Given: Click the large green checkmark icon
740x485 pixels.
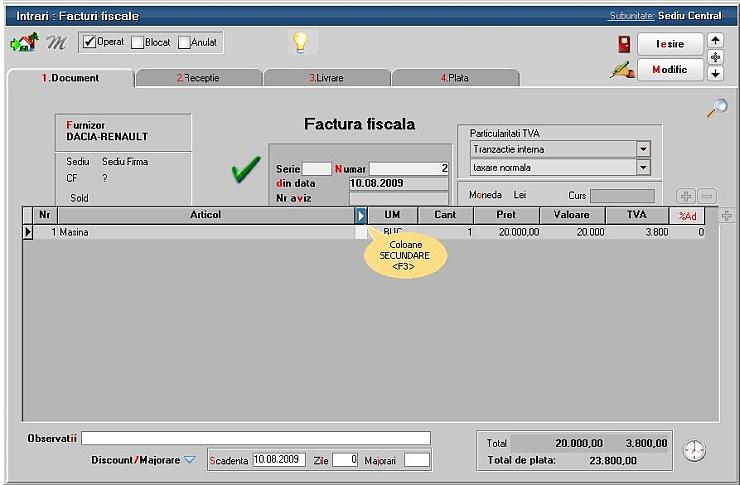Looking at the screenshot, I should [245, 169].
